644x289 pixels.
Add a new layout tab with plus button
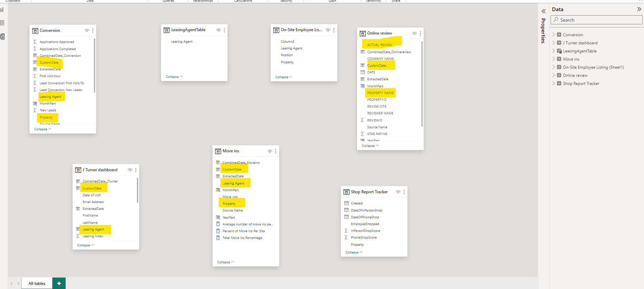pos(59,283)
